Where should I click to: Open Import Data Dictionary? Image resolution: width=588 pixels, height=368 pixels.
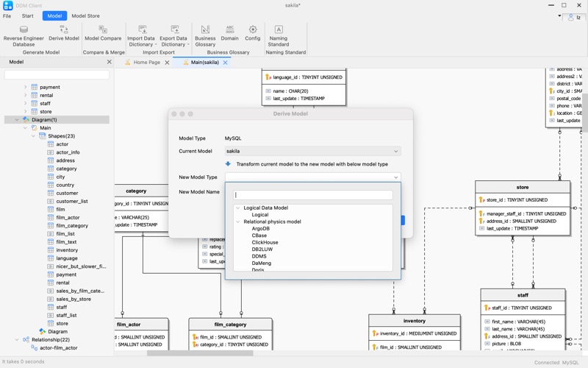pos(141,36)
